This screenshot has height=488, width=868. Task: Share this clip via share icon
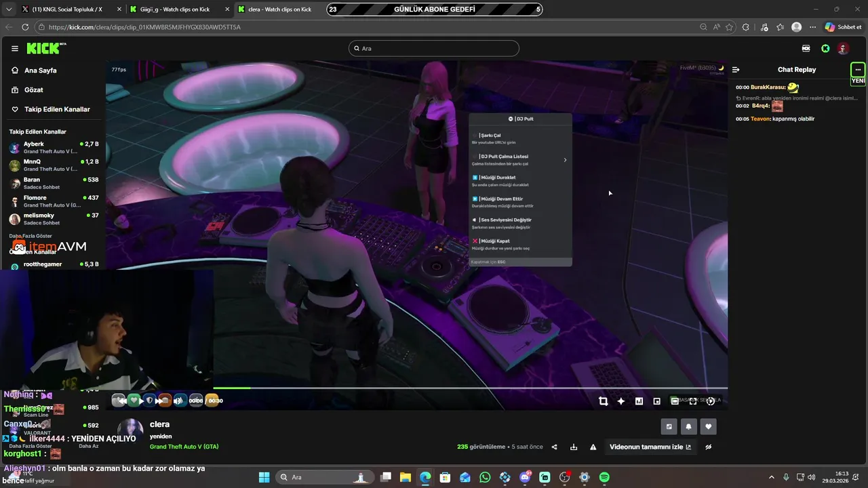pos(555,447)
